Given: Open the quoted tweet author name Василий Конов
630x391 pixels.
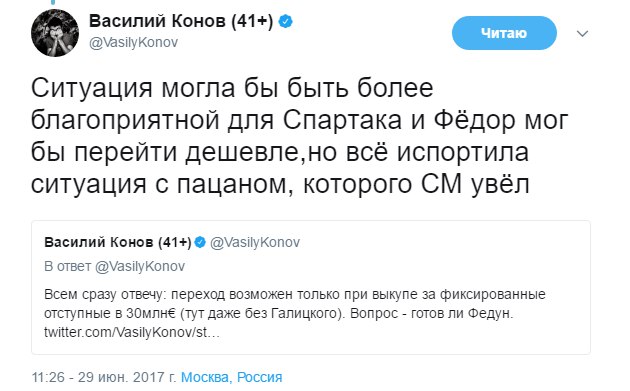Looking at the screenshot, I should (x=118, y=242).
